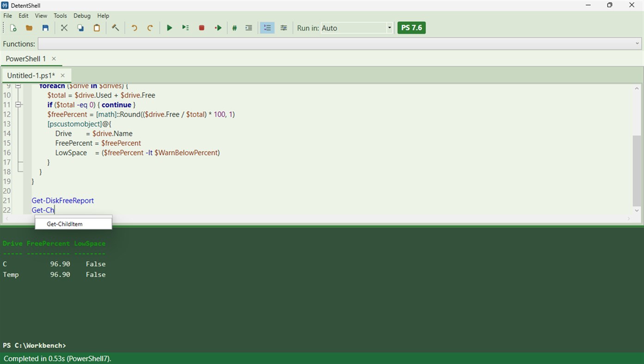The height and width of the screenshot is (364, 644).
Task: Open the Edit menu
Action: point(24,16)
